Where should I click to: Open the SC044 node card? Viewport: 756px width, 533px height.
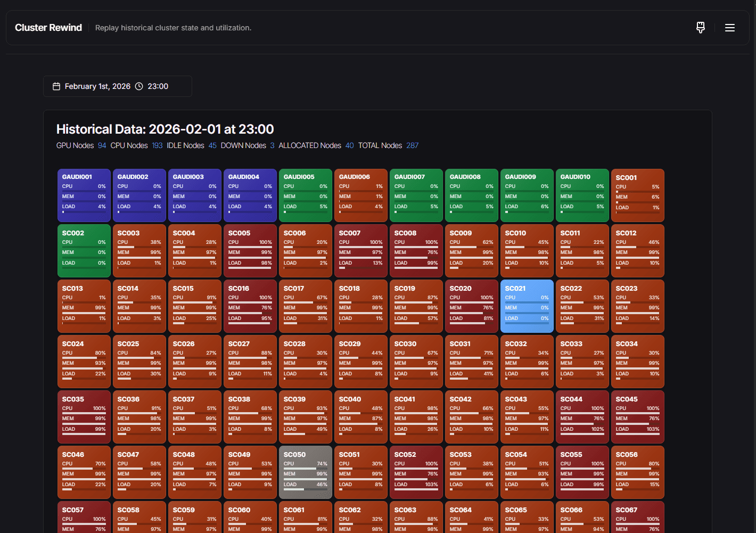[582, 417]
